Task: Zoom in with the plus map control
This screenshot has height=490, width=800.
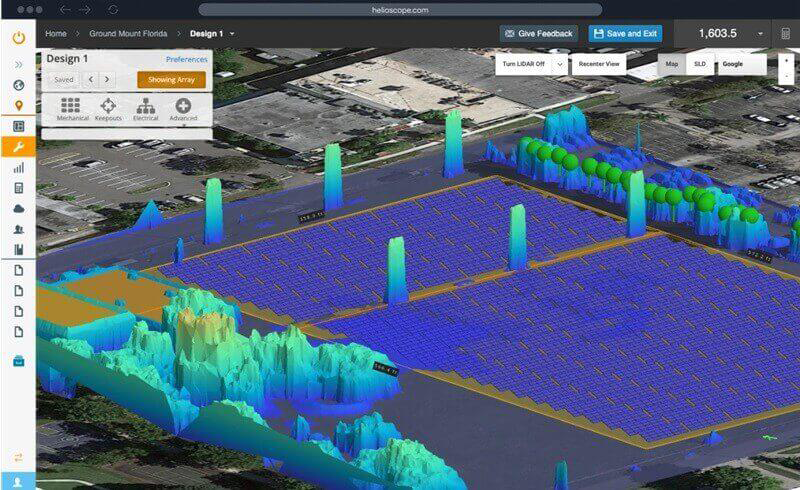Action: click(x=786, y=61)
